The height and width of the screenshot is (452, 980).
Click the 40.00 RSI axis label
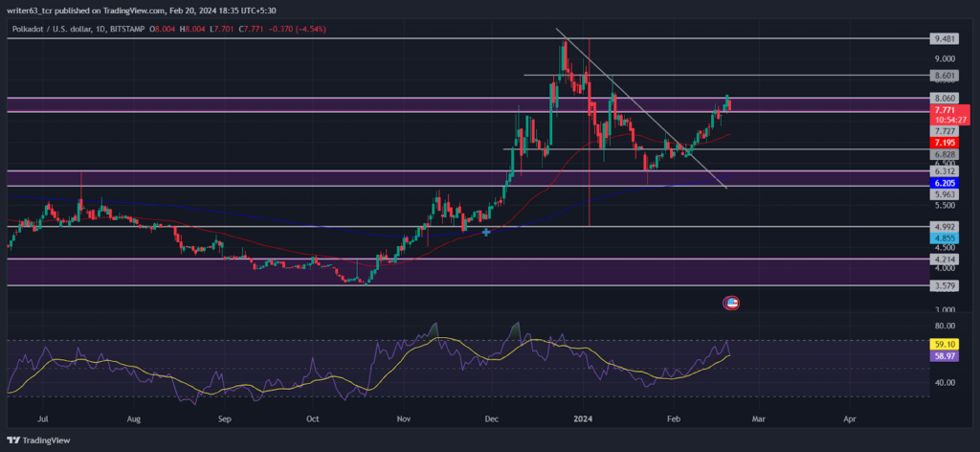point(944,383)
